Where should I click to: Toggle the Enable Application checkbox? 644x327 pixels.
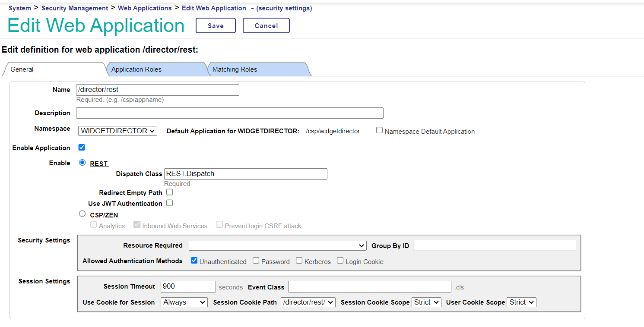click(82, 148)
